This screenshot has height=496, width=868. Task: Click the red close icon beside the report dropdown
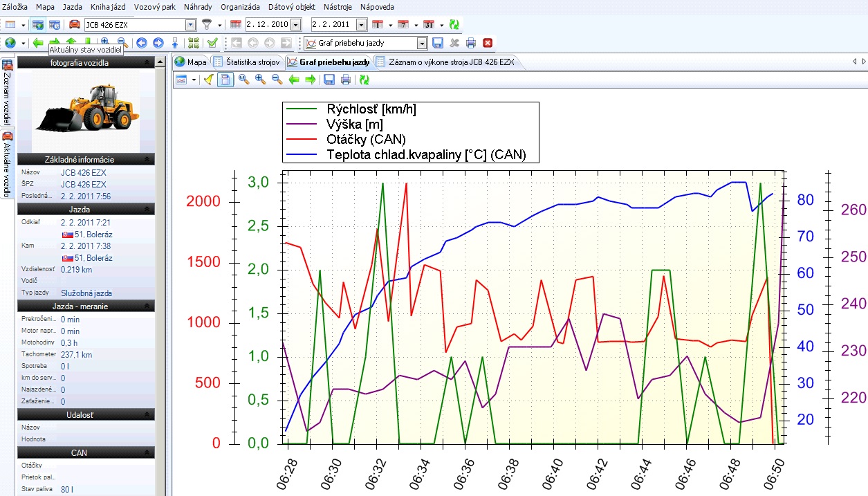pyautogui.click(x=488, y=43)
